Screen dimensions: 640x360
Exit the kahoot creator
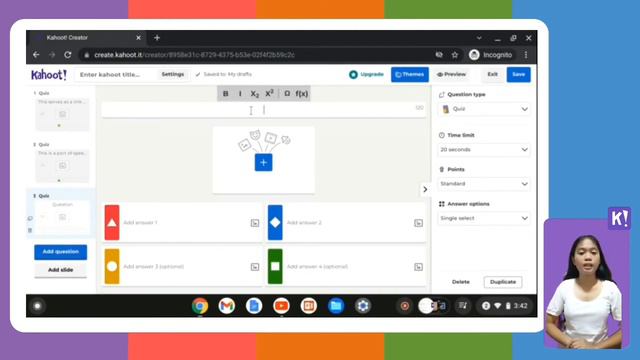point(493,74)
